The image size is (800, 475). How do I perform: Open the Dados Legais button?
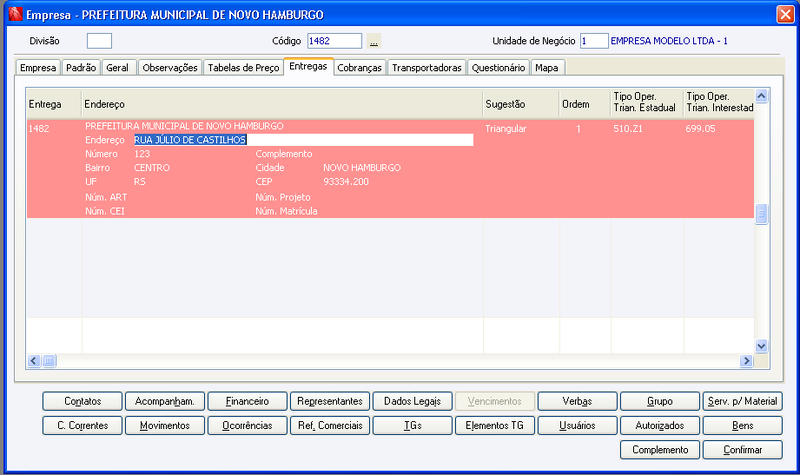point(413,401)
